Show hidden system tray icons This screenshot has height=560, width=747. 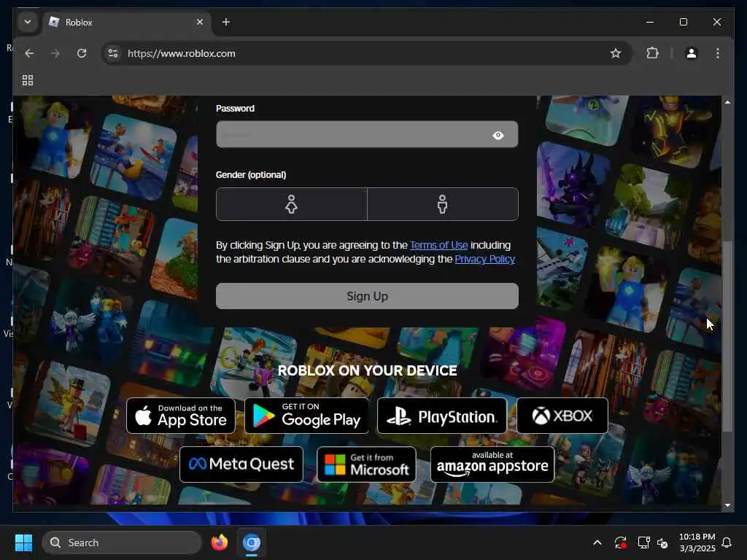[597, 542]
